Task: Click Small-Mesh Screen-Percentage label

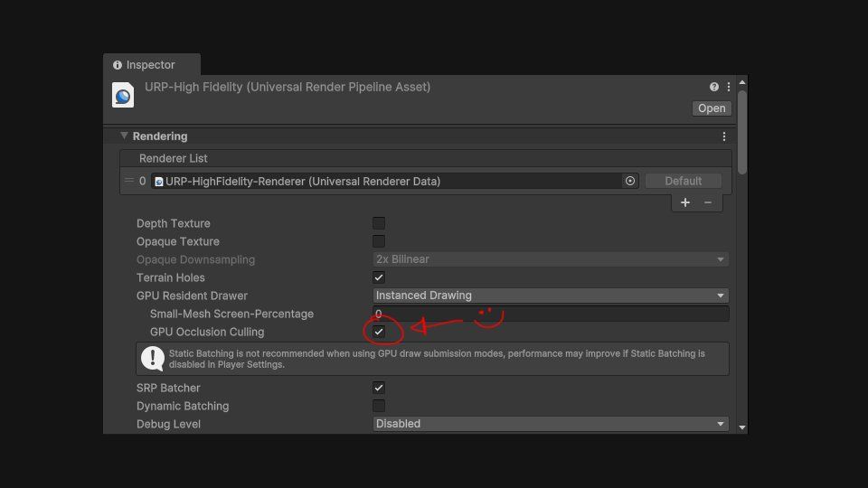Action: click(x=231, y=314)
